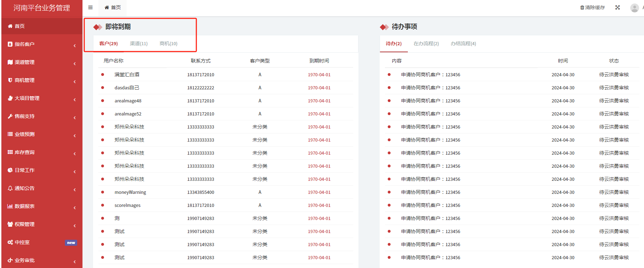
Task: Expand the 库存查询 submenu arrow
Action: click(75, 154)
